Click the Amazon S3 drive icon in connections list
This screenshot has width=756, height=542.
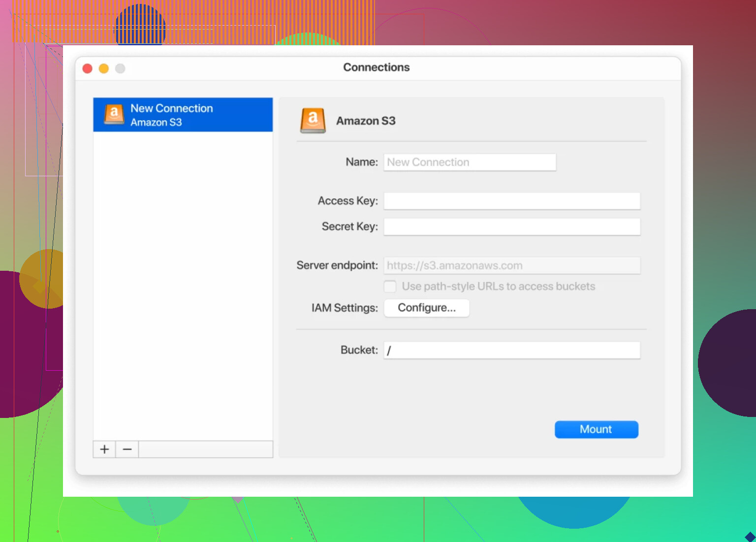click(114, 114)
